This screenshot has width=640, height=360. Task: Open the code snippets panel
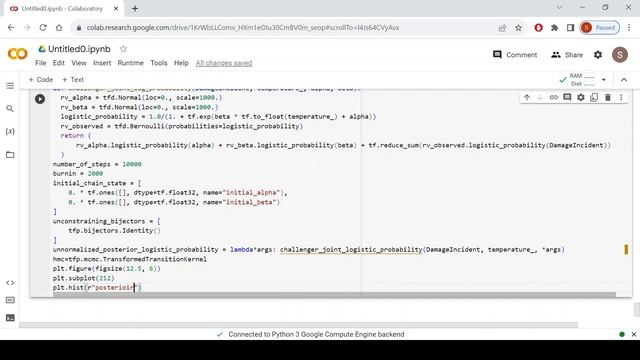pyautogui.click(x=10, y=282)
